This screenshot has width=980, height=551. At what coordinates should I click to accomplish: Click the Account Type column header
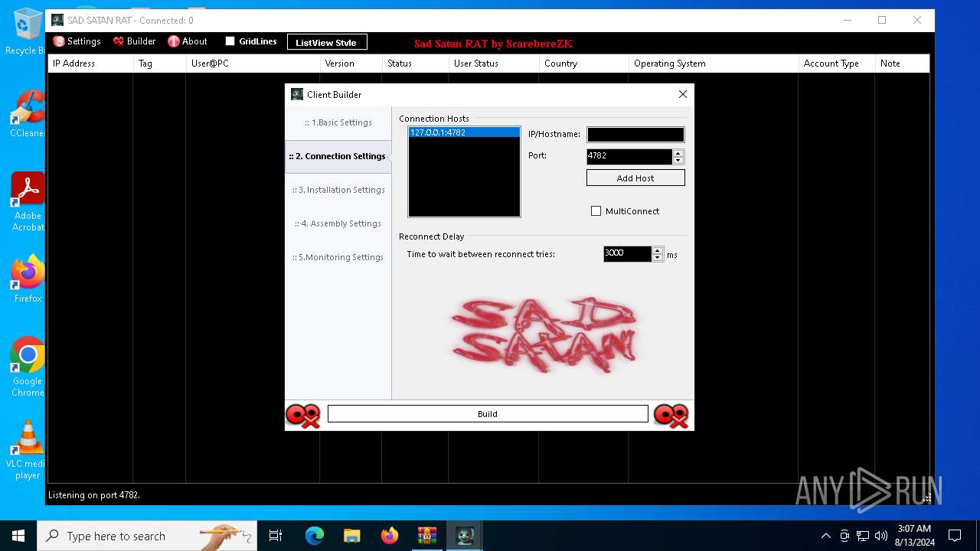tap(837, 64)
